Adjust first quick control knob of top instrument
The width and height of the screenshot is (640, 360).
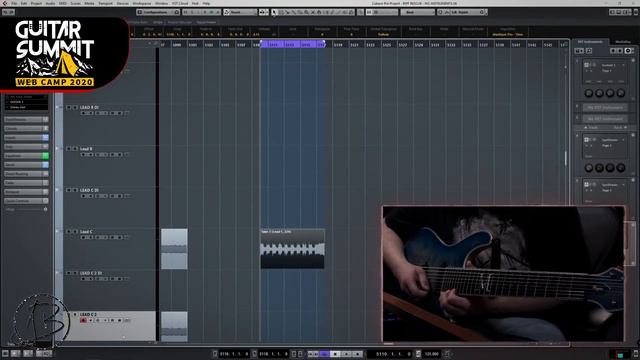click(589, 93)
